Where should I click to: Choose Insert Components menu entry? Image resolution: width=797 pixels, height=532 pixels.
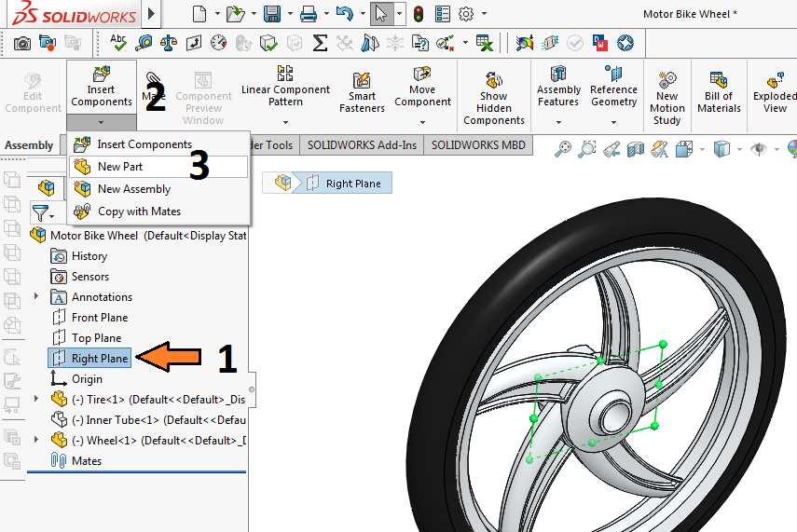tap(158, 144)
